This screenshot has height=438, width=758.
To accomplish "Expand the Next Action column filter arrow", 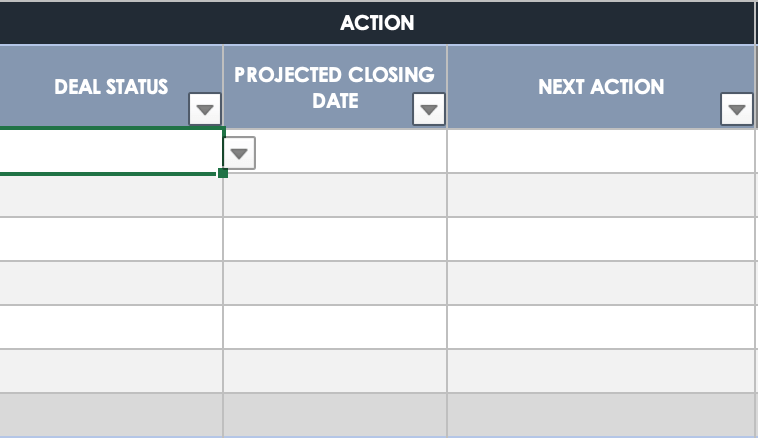I will (737, 109).
